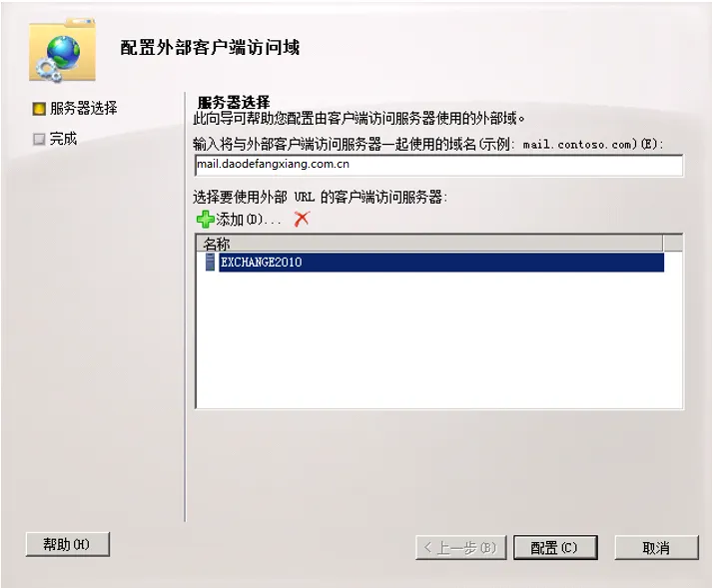Click the grey 完成 step indicator square
This screenshot has height=588, width=712.
click(x=39, y=139)
